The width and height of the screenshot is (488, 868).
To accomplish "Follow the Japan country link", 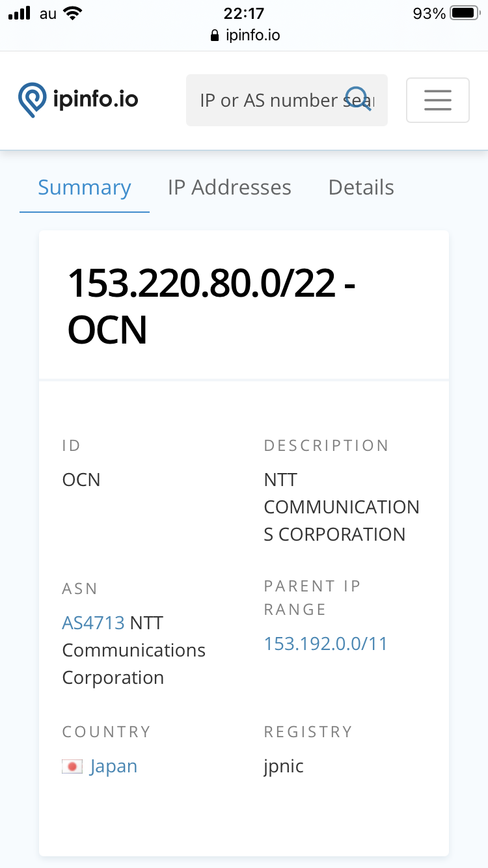I will tap(113, 766).
